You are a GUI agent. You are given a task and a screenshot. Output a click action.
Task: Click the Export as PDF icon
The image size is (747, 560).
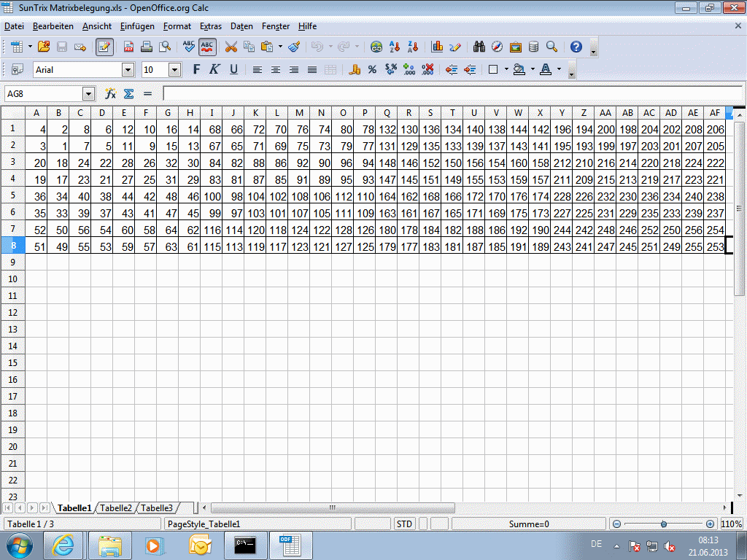coord(128,47)
